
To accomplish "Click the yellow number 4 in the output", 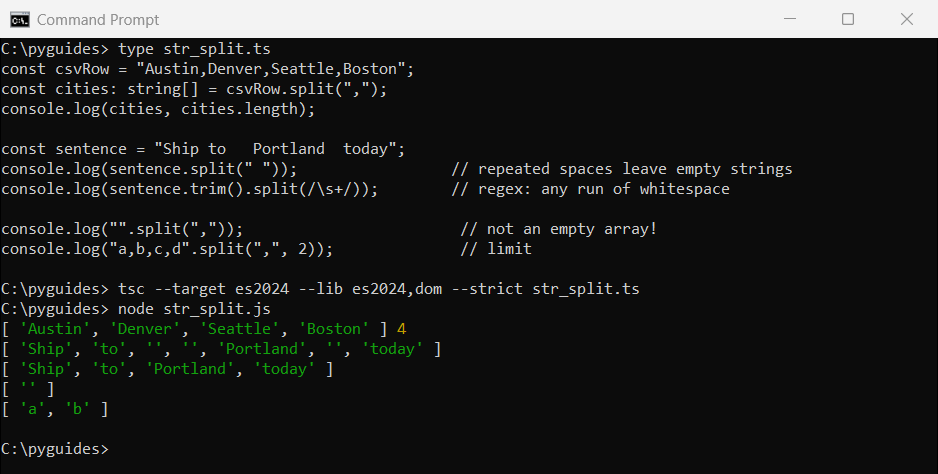I will coord(401,329).
